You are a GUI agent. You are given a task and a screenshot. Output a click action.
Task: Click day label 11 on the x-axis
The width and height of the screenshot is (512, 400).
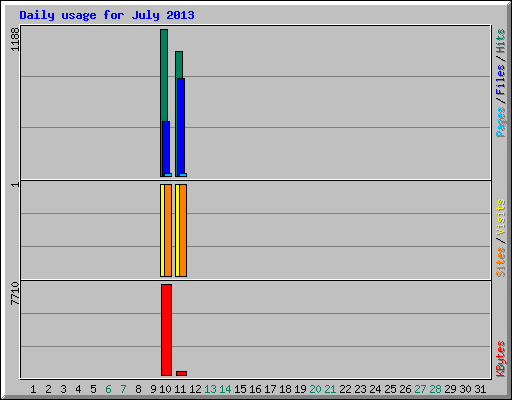click(180, 389)
